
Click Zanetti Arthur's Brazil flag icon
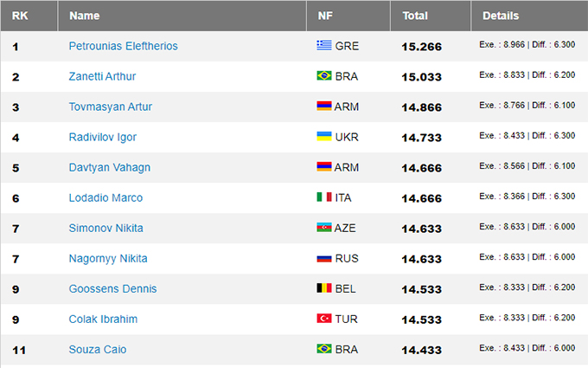pos(324,76)
